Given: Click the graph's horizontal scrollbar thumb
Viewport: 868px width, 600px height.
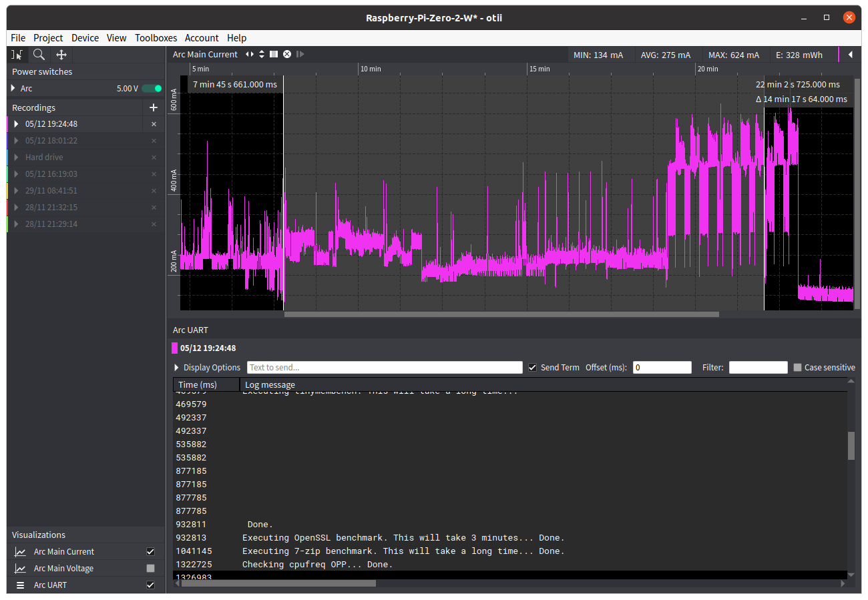Looking at the screenshot, I should tap(501, 314).
